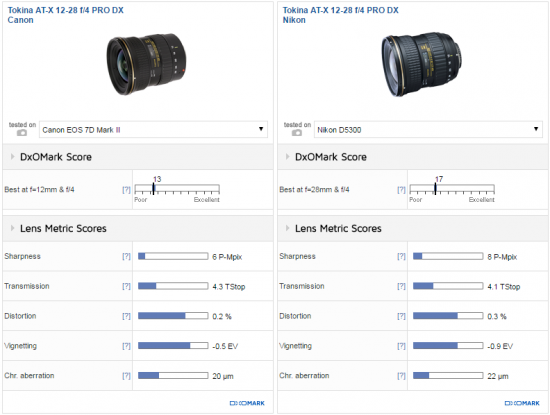Click the '4.3 TStop' transmission value
The image size is (550, 415).
[x=229, y=287]
